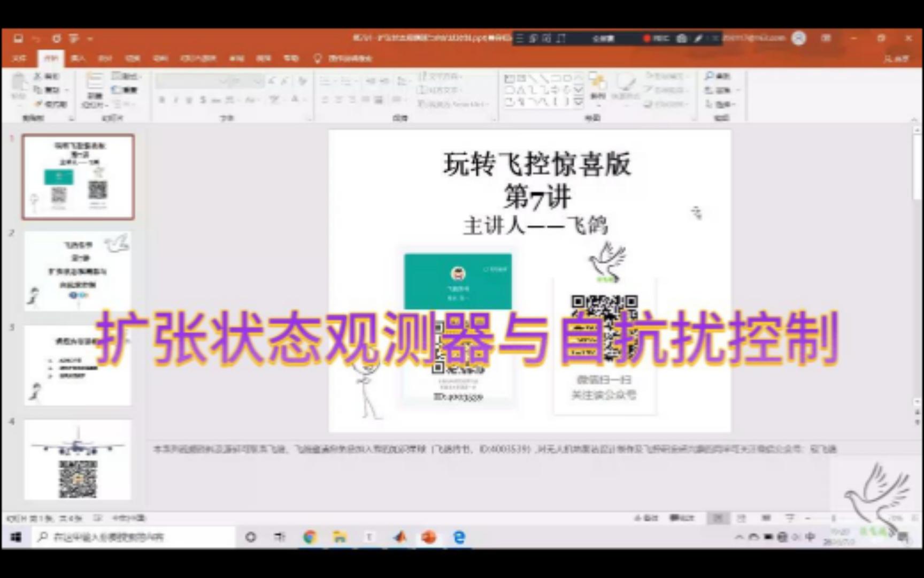Open the slide Layout dropdown
The height and width of the screenshot is (578, 924).
pos(125,76)
